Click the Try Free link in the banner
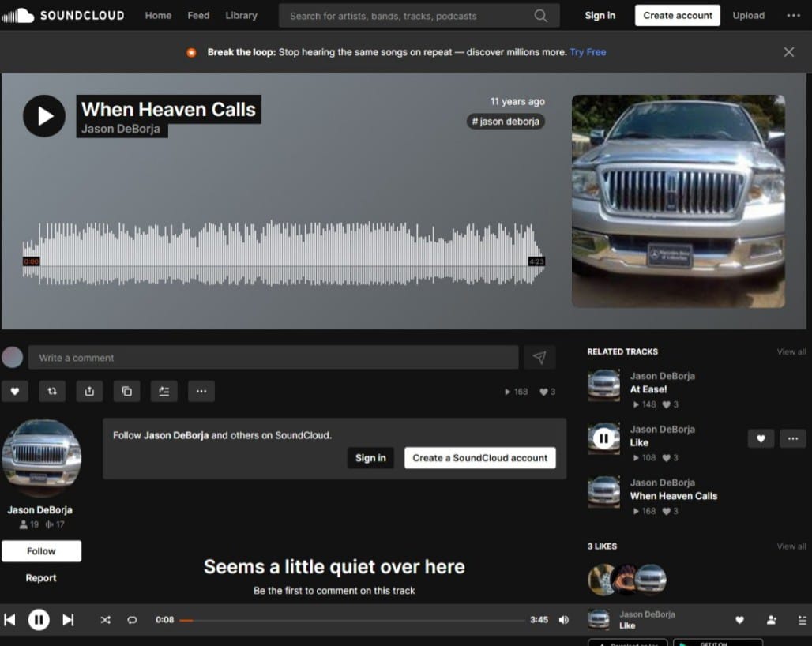This screenshot has height=646, width=812. click(x=588, y=52)
